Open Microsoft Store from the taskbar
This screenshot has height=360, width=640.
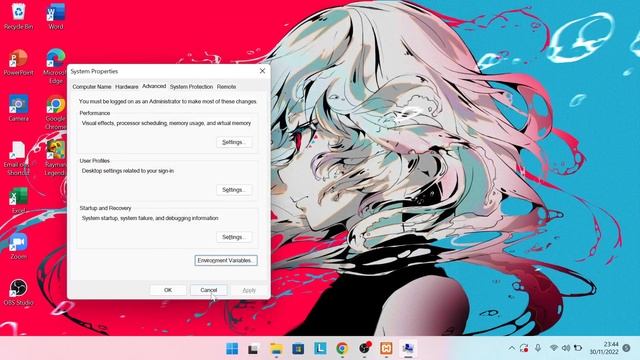(298, 349)
